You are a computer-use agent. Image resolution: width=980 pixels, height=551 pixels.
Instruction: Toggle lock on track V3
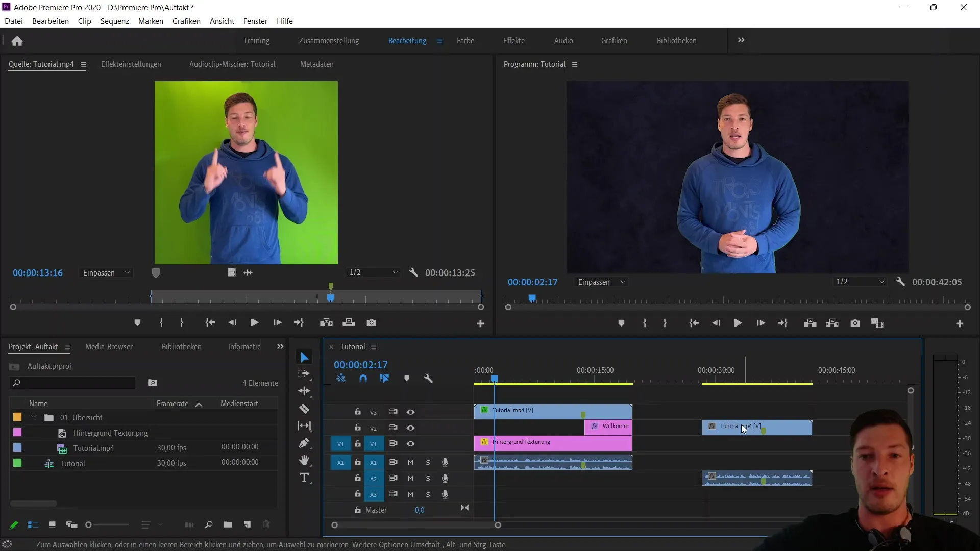(358, 412)
